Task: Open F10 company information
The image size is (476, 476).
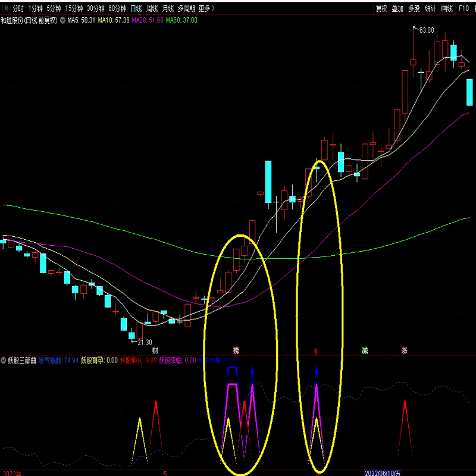Action: [x=464, y=8]
